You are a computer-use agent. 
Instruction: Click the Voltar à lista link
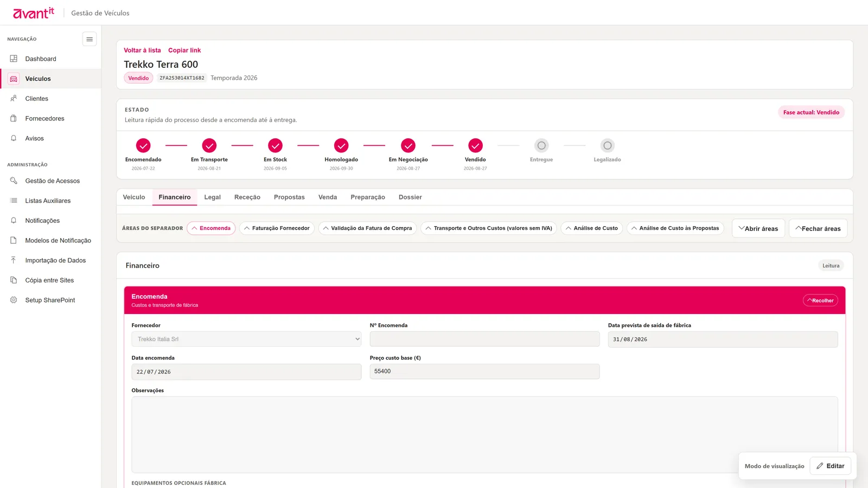(x=142, y=50)
